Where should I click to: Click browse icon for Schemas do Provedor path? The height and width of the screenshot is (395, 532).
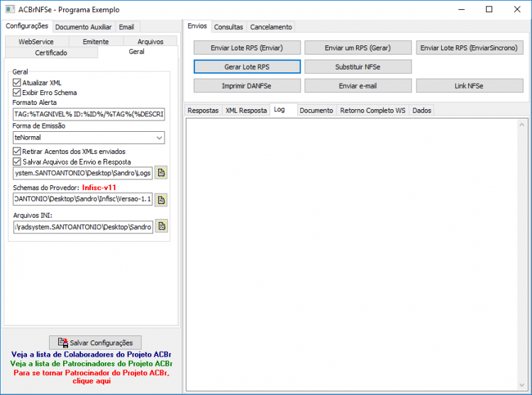click(161, 200)
